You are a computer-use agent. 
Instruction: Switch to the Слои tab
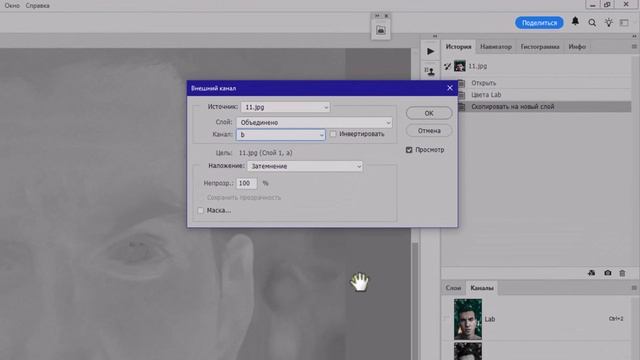coord(453,288)
